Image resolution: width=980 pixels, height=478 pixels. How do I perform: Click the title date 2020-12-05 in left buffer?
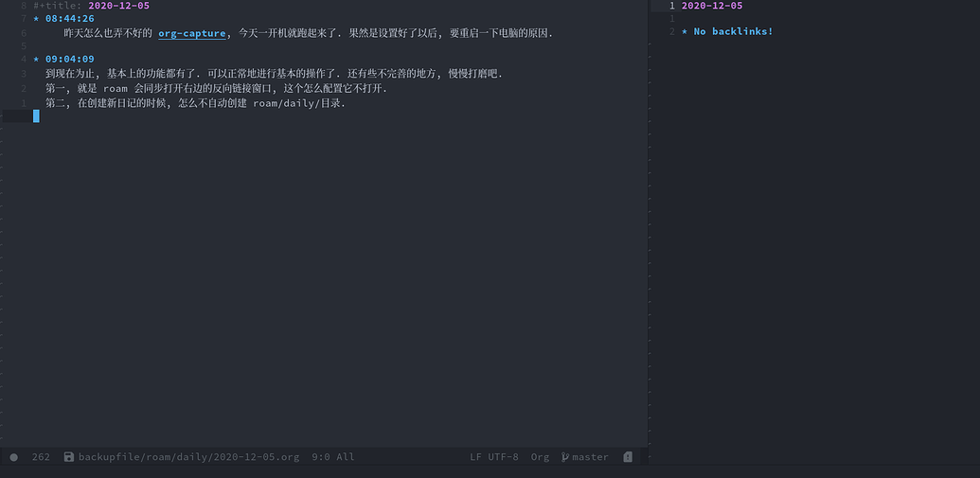pos(118,6)
